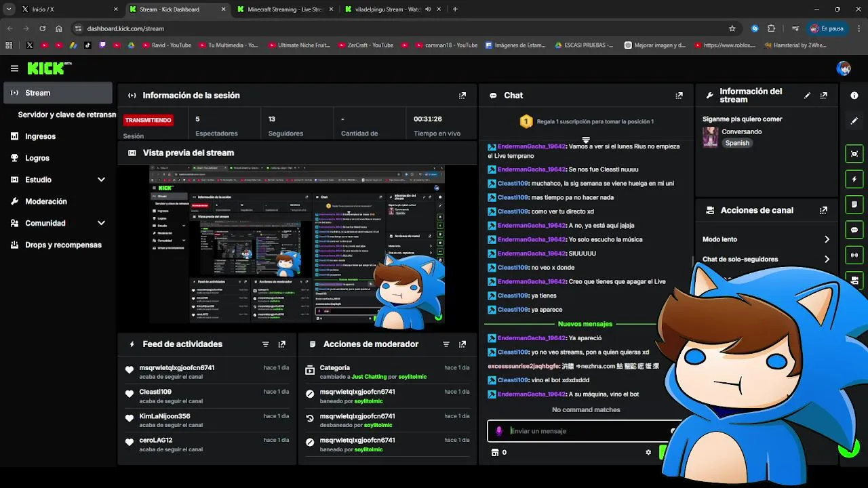Toggle the stream preview widget on the right rail
The height and width of the screenshot is (488, 868).
pos(854,154)
